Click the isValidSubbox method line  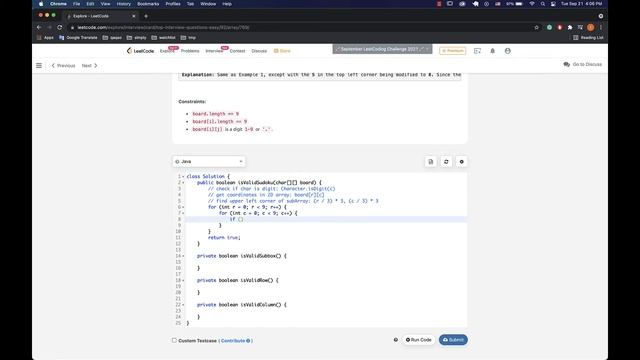tap(242, 256)
